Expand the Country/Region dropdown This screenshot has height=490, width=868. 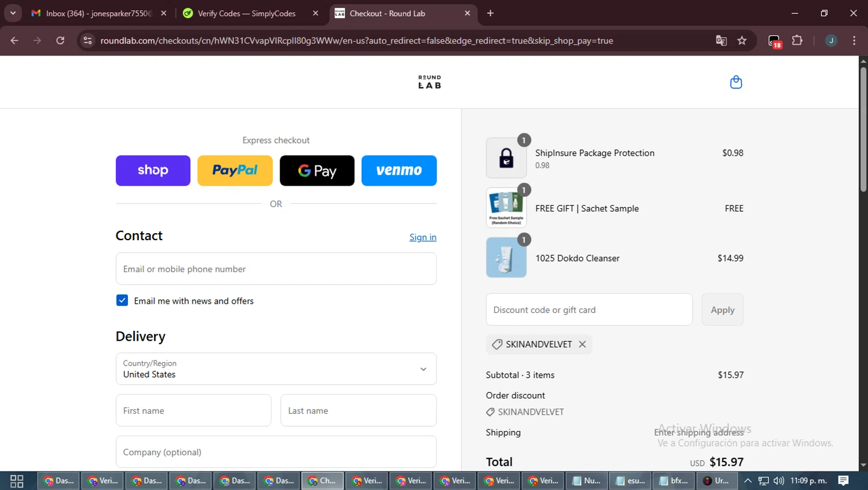pyautogui.click(x=276, y=369)
